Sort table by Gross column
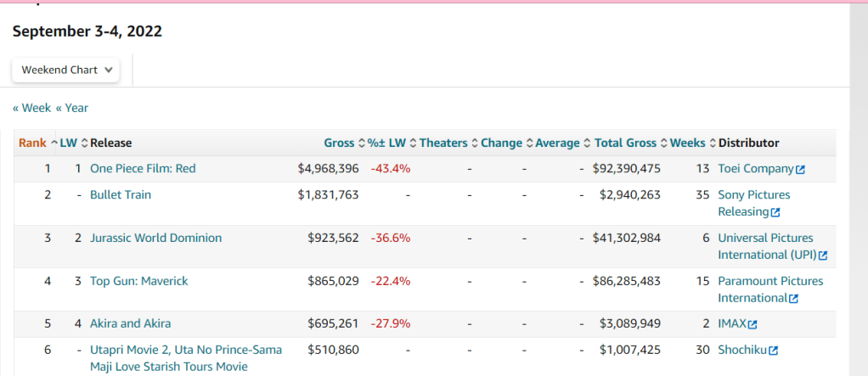The image size is (868, 376). pyautogui.click(x=339, y=143)
